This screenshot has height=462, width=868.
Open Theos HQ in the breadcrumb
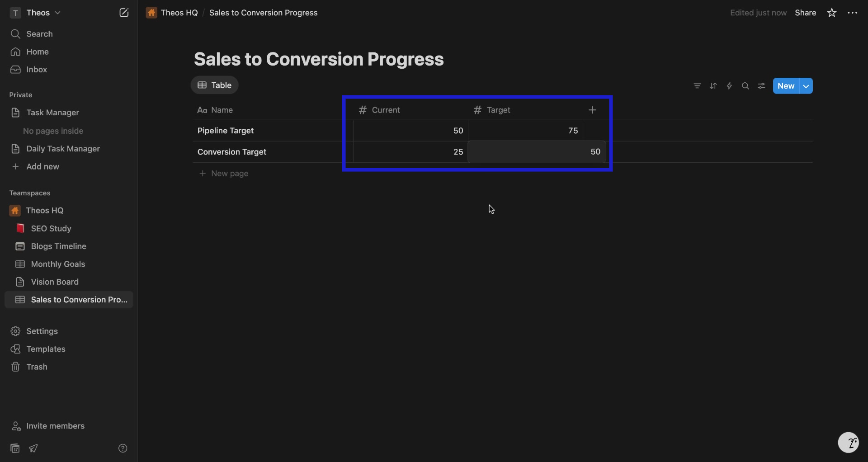click(x=178, y=13)
